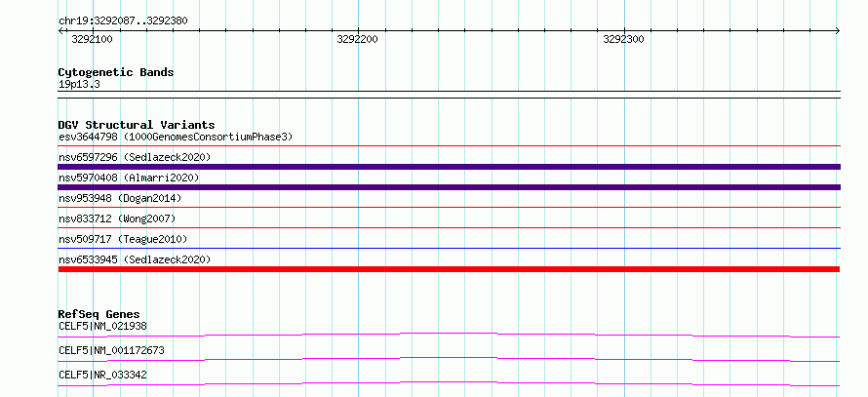The image size is (868, 397).
Task: Select the purple bar under nsv6597296
Action: [450, 167]
